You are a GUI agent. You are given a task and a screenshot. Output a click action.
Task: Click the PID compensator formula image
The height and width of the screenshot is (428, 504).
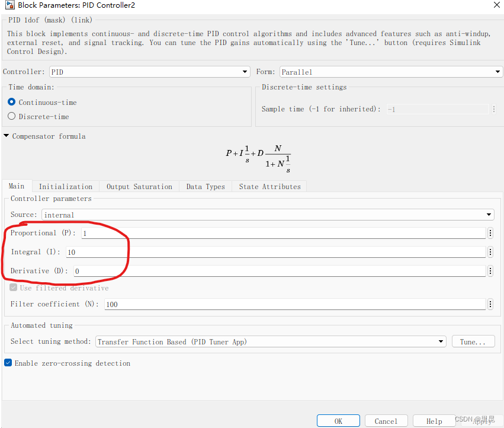(258, 159)
